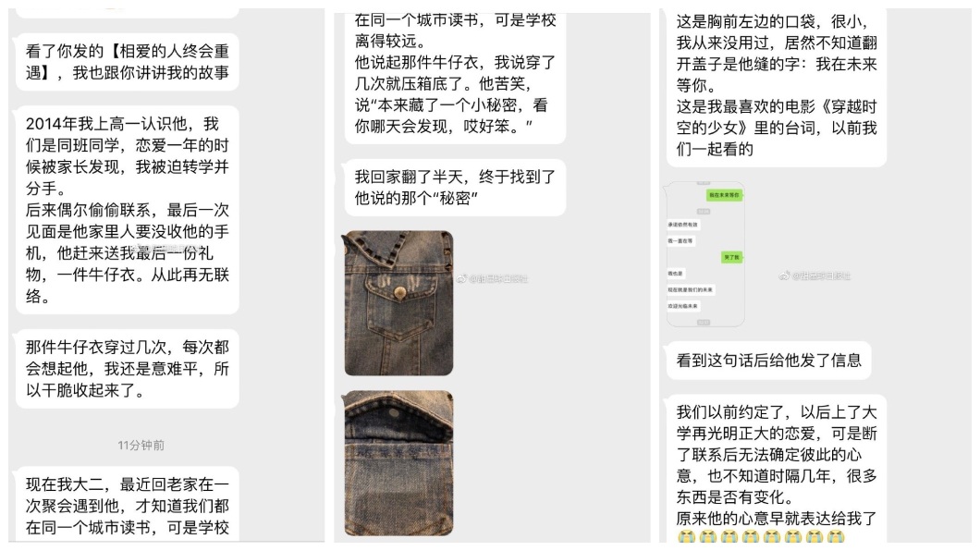The width and height of the screenshot is (980, 551).
Task: Select the message "看了你发的【相爱的人终会重遇】"
Action: [x=128, y=62]
